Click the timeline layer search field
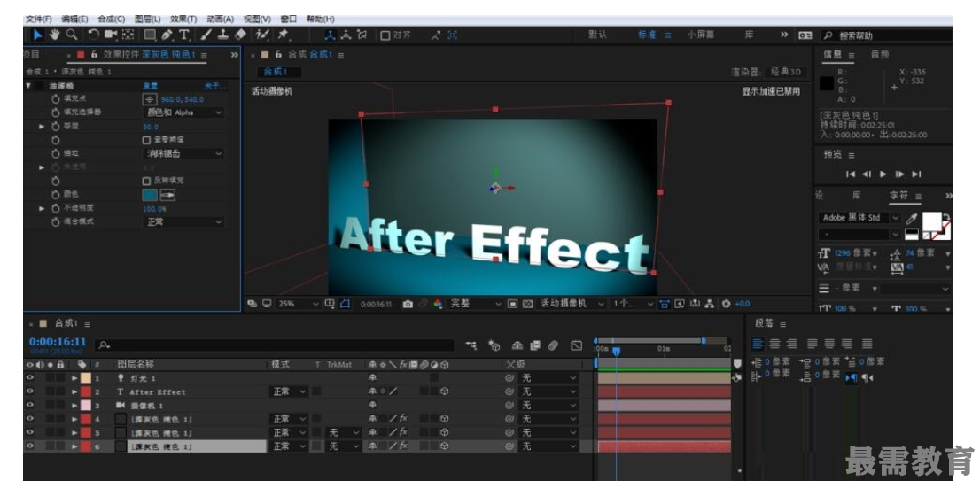This screenshot has height=496, width=980. pyautogui.click(x=275, y=345)
